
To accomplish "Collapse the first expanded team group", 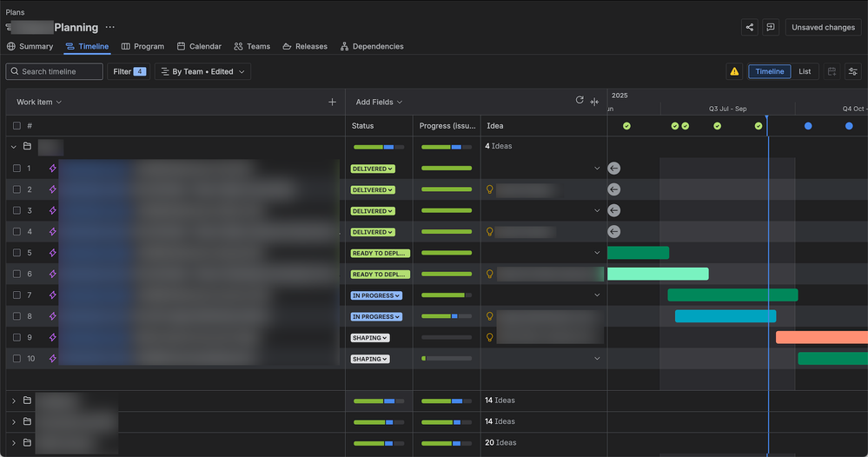I will click(x=13, y=147).
